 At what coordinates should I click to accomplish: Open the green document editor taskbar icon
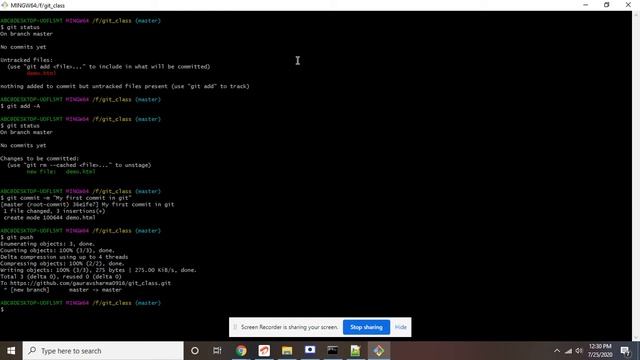[356, 351]
